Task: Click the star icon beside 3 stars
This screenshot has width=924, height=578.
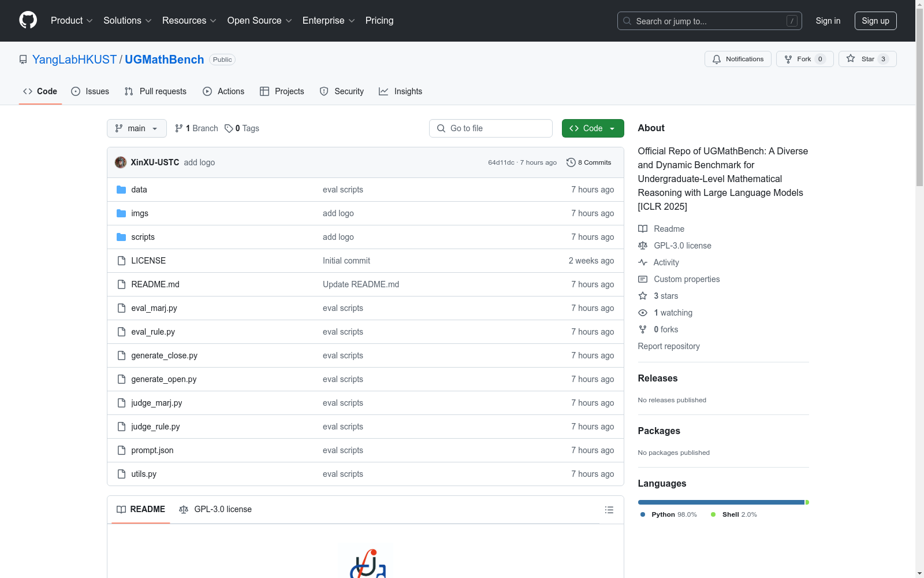Action: (643, 296)
